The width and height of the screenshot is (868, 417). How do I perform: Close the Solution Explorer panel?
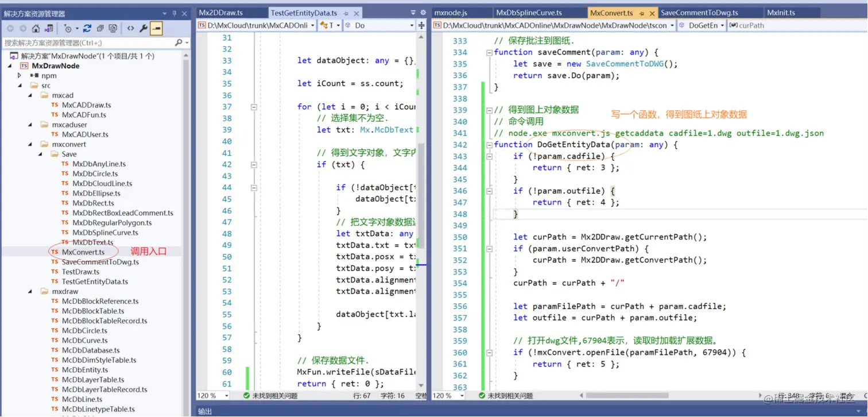184,13
